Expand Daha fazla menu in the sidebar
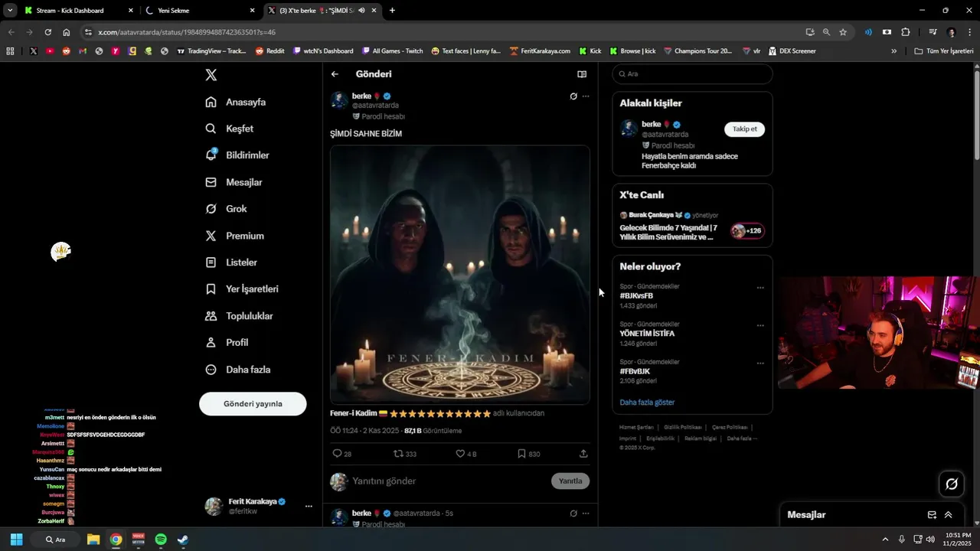This screenshot has height=551, width=980. 237,370
